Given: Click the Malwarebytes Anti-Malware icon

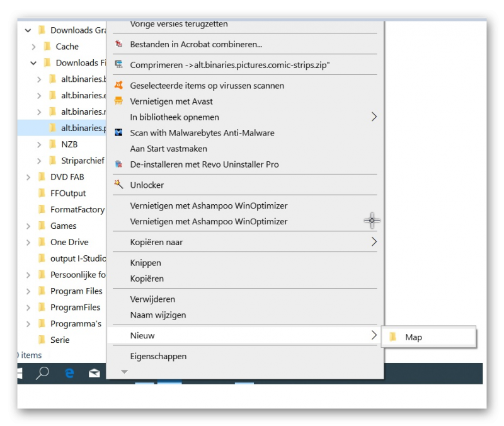Looking at the screenshot, I should (118, 133).
